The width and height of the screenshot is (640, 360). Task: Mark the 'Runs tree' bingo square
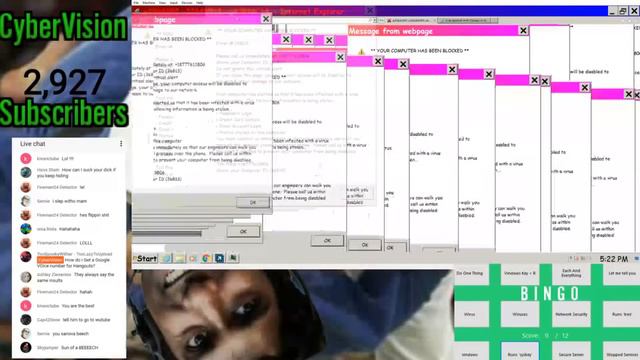coord(621,314)
